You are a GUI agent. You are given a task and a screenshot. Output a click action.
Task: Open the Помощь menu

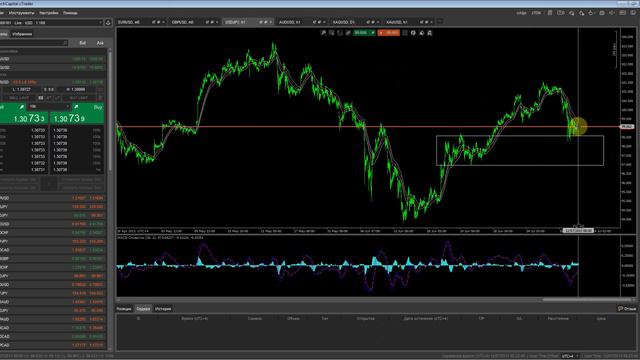point(70,13)
